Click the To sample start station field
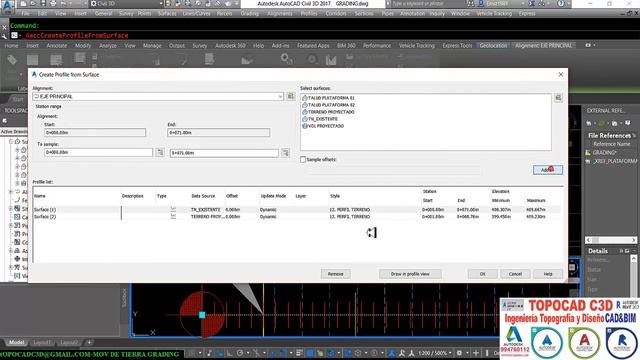The image size is (640, 360). pyautogui.click(x=98, y=152)
